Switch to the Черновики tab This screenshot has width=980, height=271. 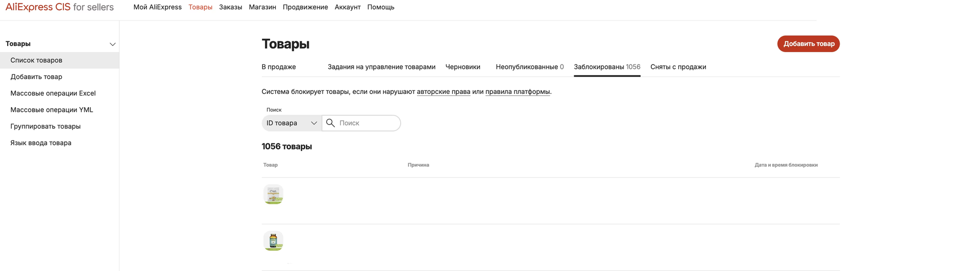coord(462,67)
